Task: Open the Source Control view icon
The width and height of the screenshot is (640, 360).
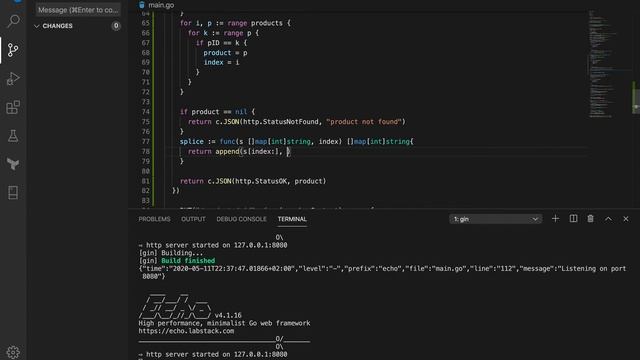Action: [13, 50]
